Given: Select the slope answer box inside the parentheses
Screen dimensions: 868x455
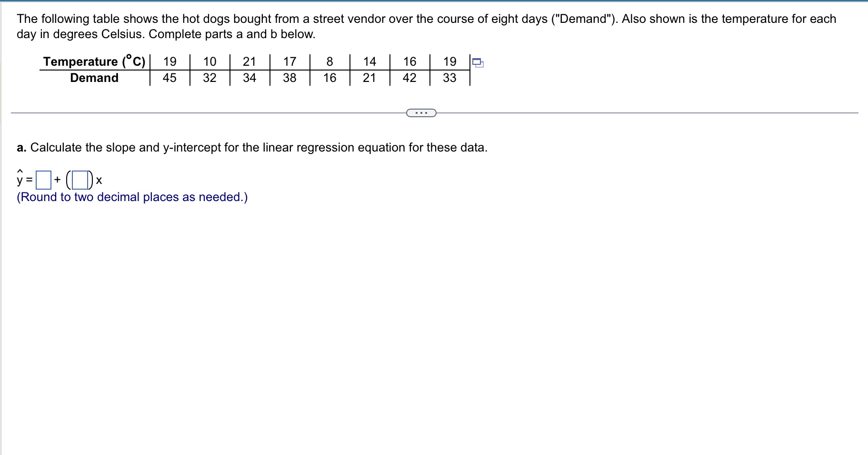Looking at the screenshot, I should tap(80, 180).
